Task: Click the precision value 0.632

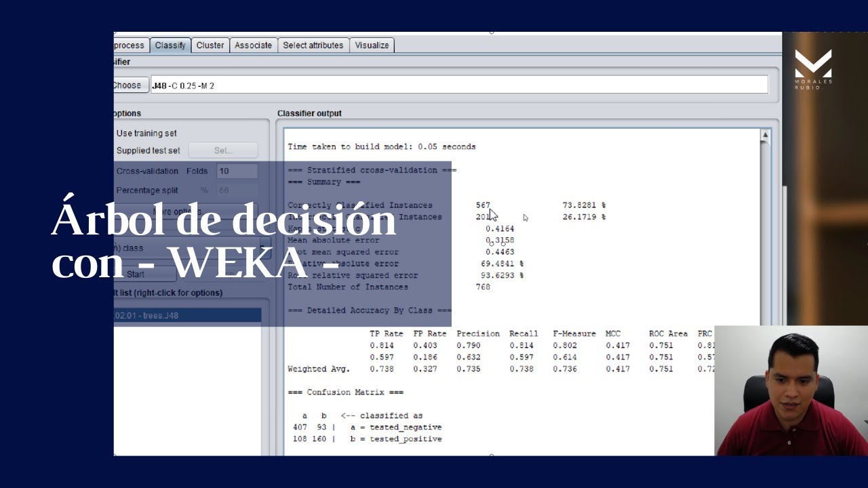Action: pyautogui.click(x=469, y=357)
